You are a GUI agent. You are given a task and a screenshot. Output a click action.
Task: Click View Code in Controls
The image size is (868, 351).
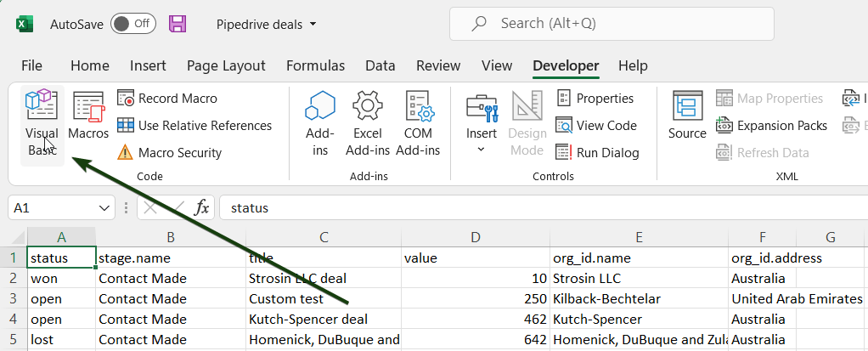point(596,126)
